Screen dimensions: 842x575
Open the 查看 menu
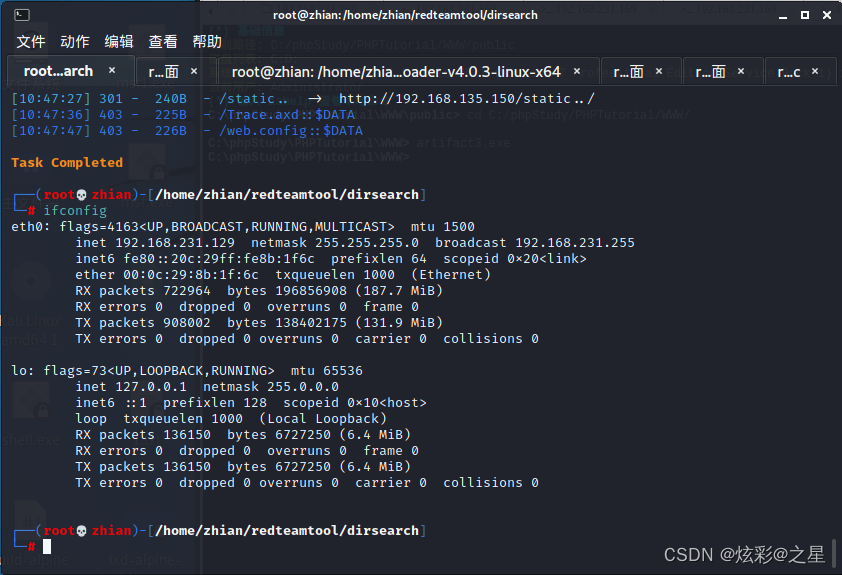[163, 41]
